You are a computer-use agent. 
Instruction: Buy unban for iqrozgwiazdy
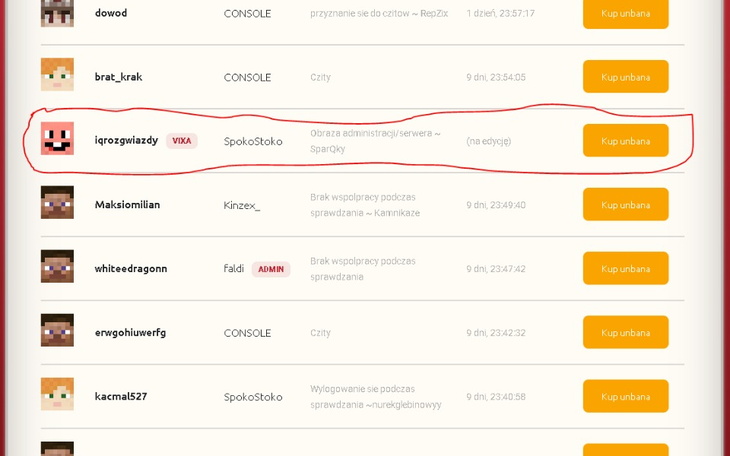tap(625, 141)
